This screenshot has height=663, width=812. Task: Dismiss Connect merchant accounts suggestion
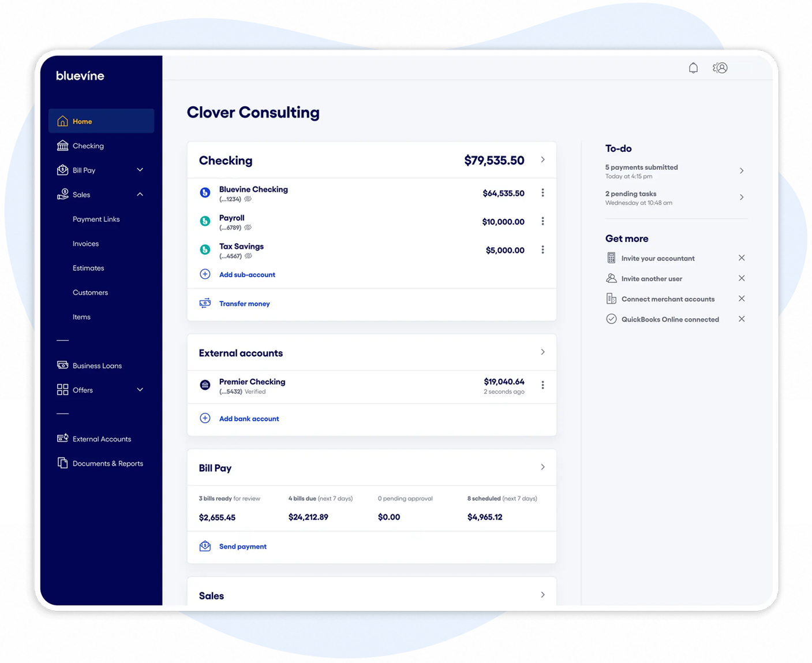tap(742, 298)
